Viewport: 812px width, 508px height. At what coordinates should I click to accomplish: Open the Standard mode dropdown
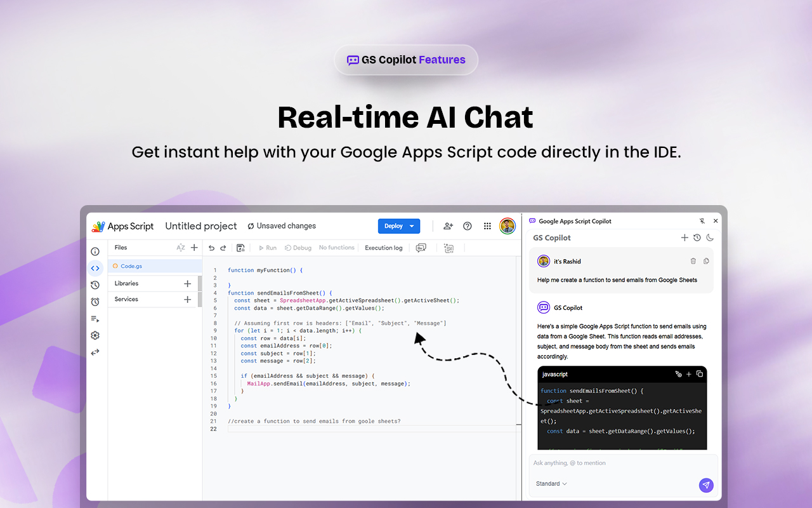tap(551, 484)
